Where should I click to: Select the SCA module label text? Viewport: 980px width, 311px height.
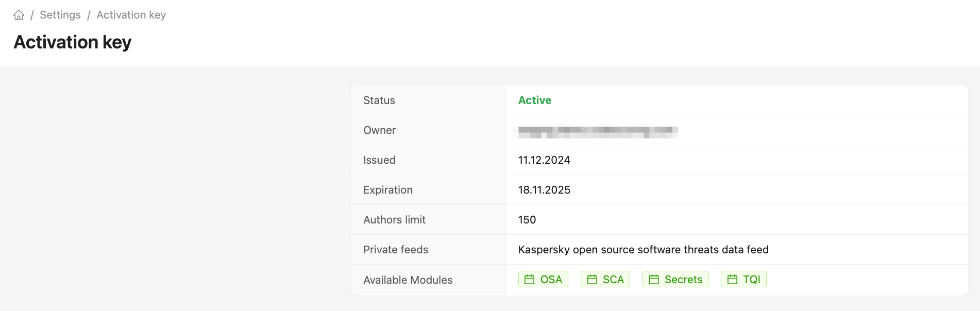[613, 280]
